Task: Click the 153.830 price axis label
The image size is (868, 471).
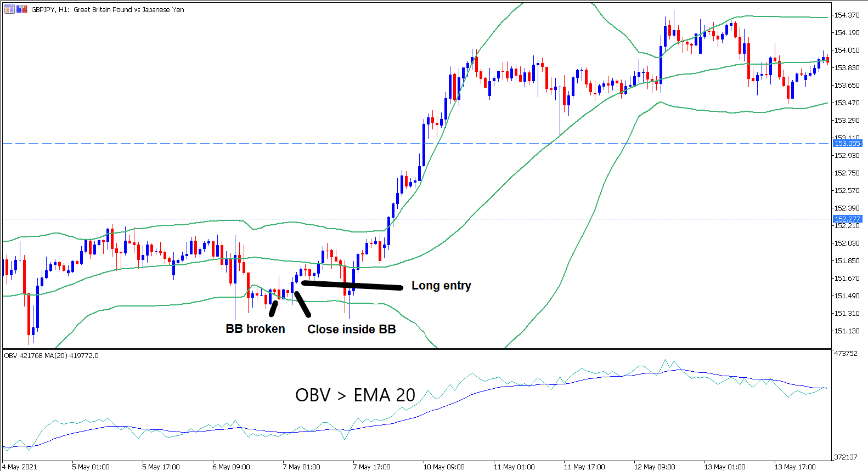Action: coord(847,67)
